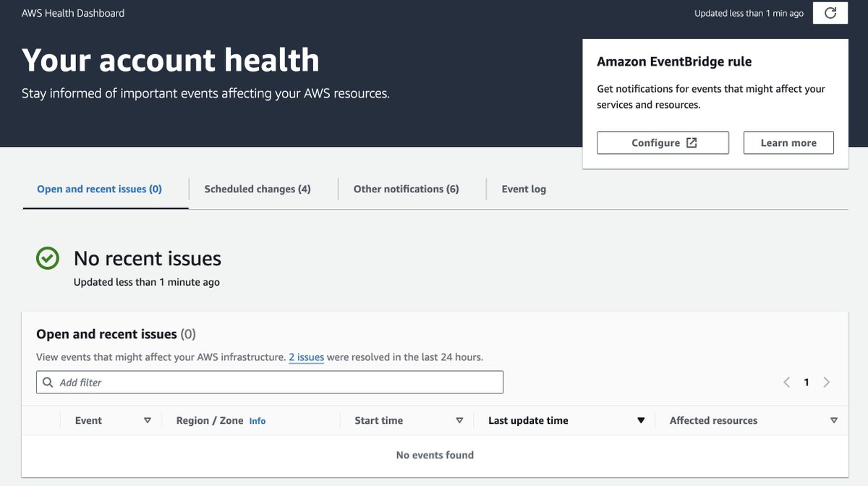Image resolution: width=868 pixels, height=486 pixels.
Task: Click the Learn more button
Action: (788, 143)
